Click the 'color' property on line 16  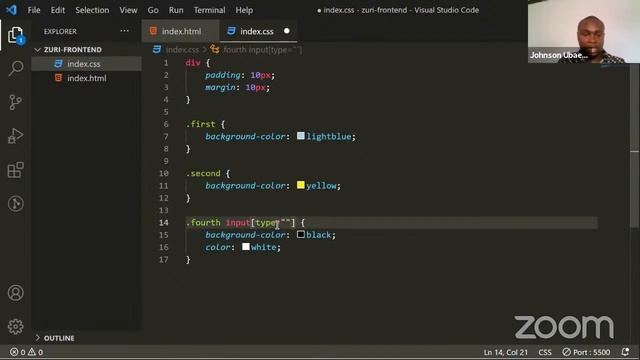(218, 247)
